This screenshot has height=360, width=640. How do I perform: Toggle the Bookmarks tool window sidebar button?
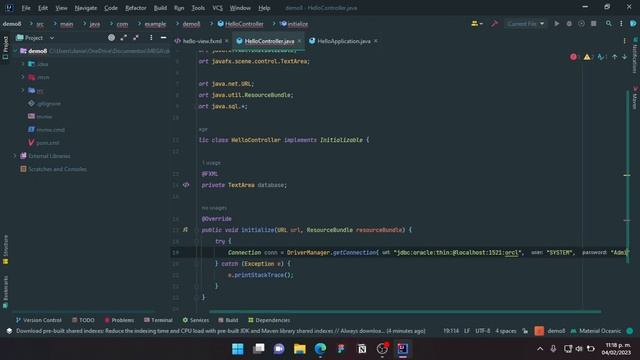pyautogui.click(x=5, y=291)
